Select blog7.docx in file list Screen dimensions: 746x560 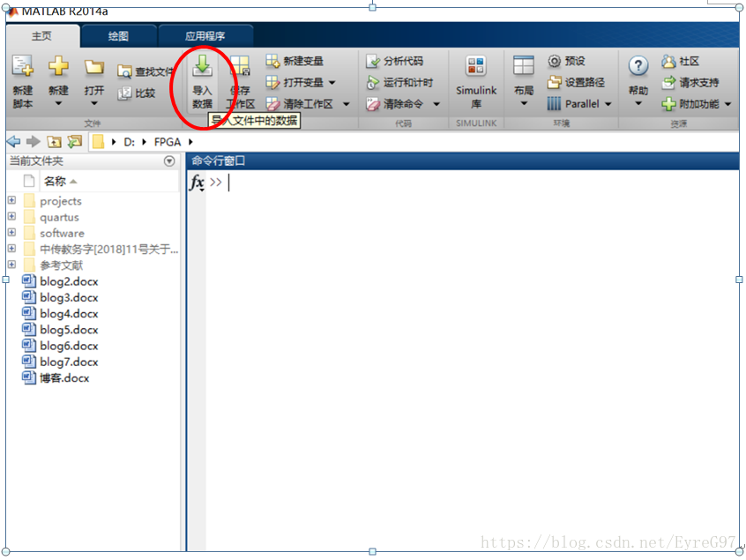69,362
